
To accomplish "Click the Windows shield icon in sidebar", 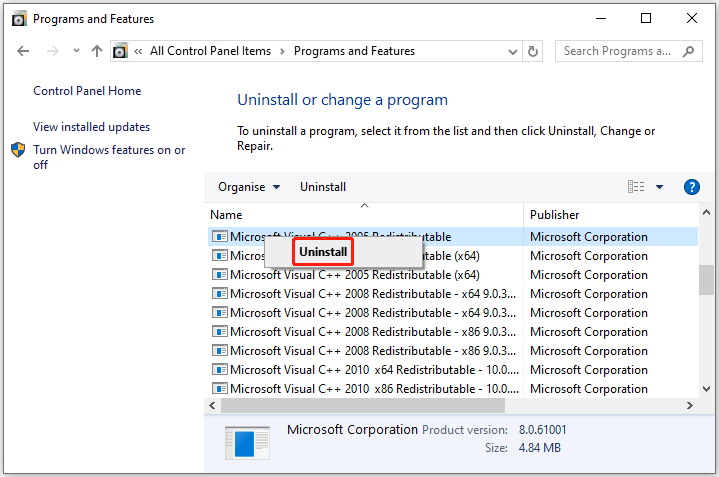I will click(x=18, y=150).
